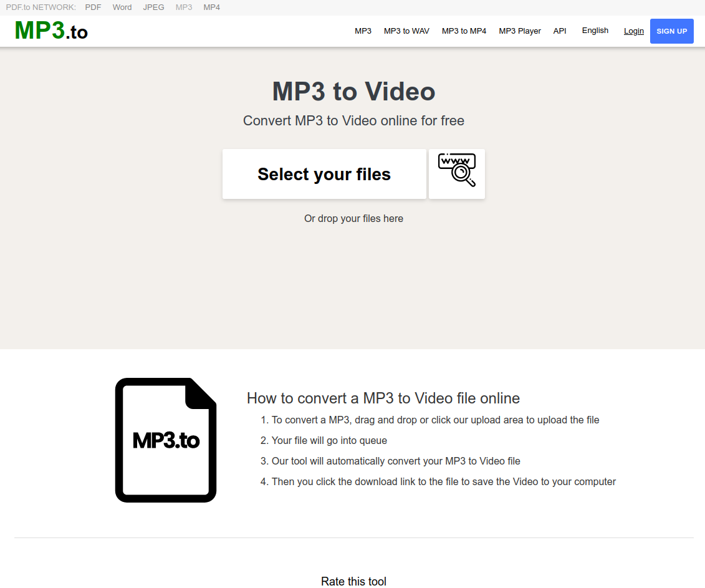The height and width of the screenshot is (588, 705).
Task: Visit the JPEG converter site
Action: [x=153, y=7]
